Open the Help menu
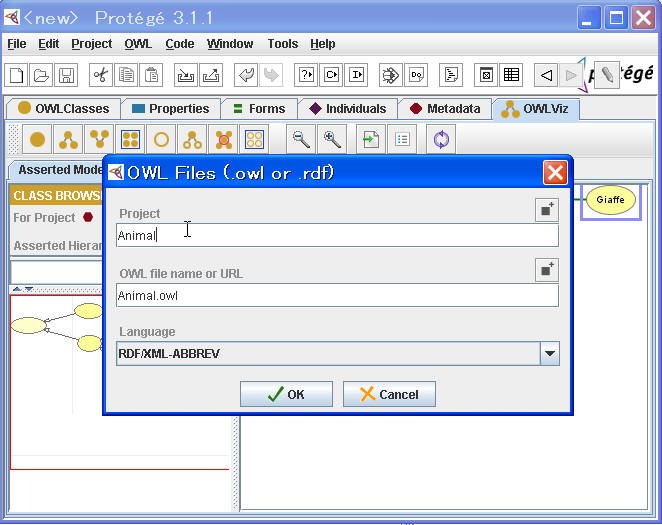 323,43
